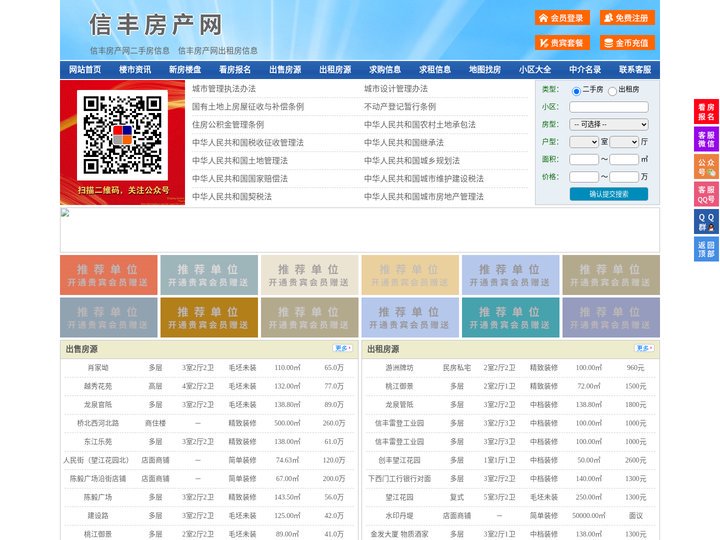This screenshot has width=720, height=540.
Task: Select the 二手房 radio button
Action: click(576, 91)
